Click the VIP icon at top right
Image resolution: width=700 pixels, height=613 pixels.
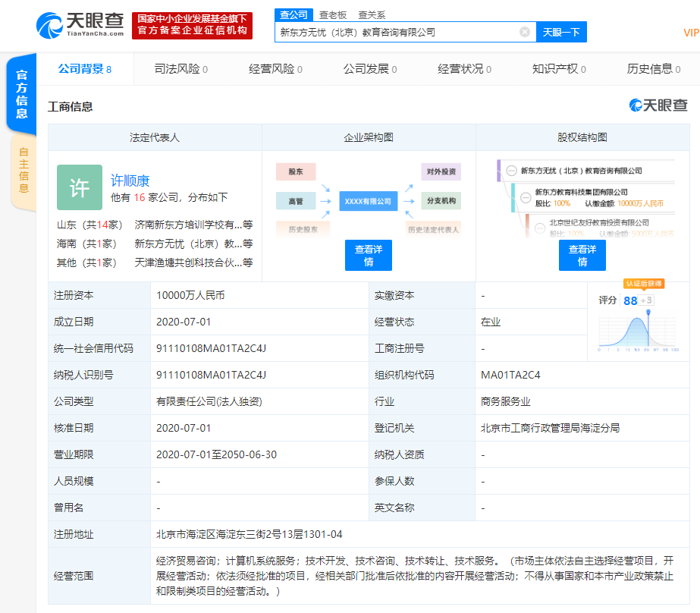691,32
